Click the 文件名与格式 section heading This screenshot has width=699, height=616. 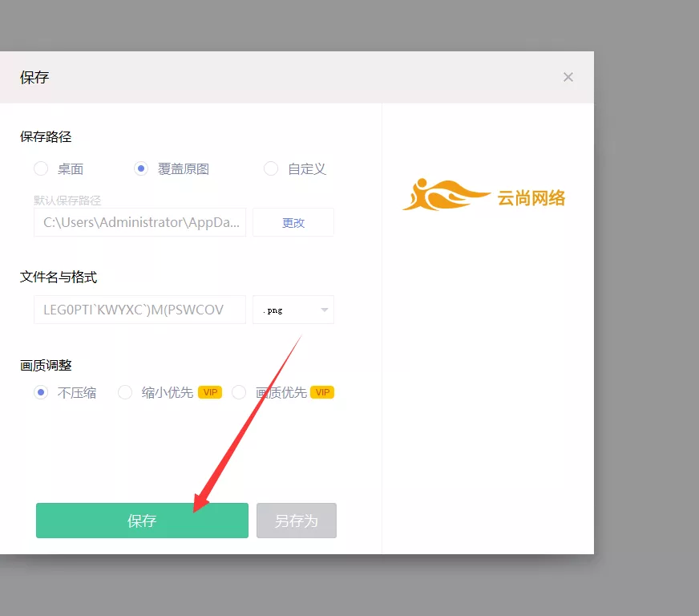[59, 277]
